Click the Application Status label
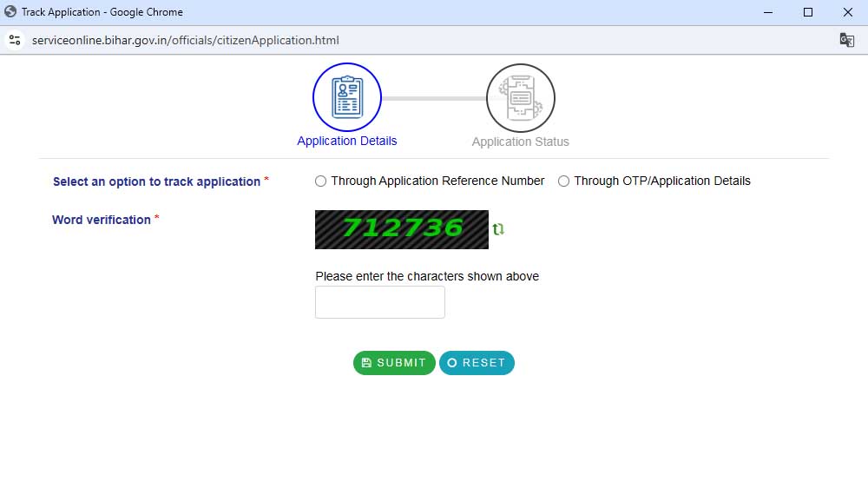The height and width of the screenshot is (488, 868). (520, 142)
